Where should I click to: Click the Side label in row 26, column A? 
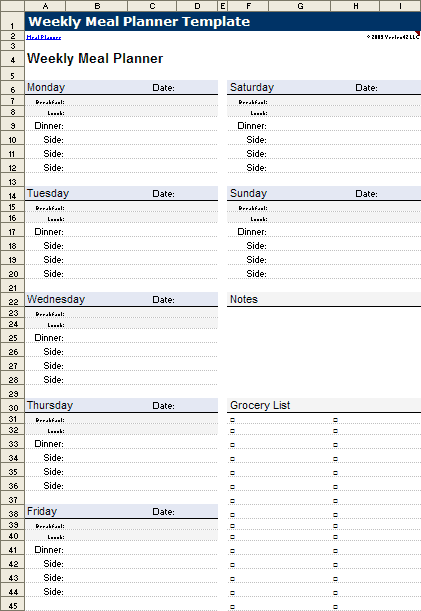coord(53,352)
